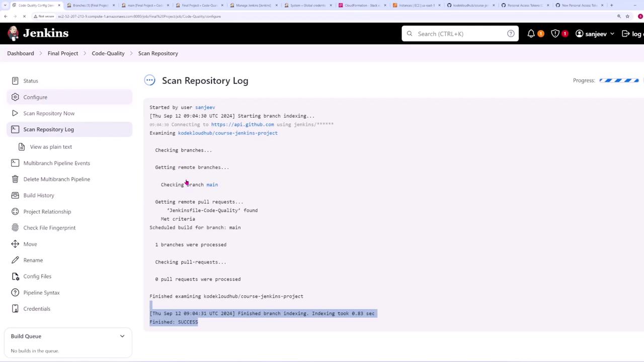Click 'Jenkinsfile-Code-Quality' found line
Image resolution: width=644 pixels, height=362 pixels.
coord(212,211)
